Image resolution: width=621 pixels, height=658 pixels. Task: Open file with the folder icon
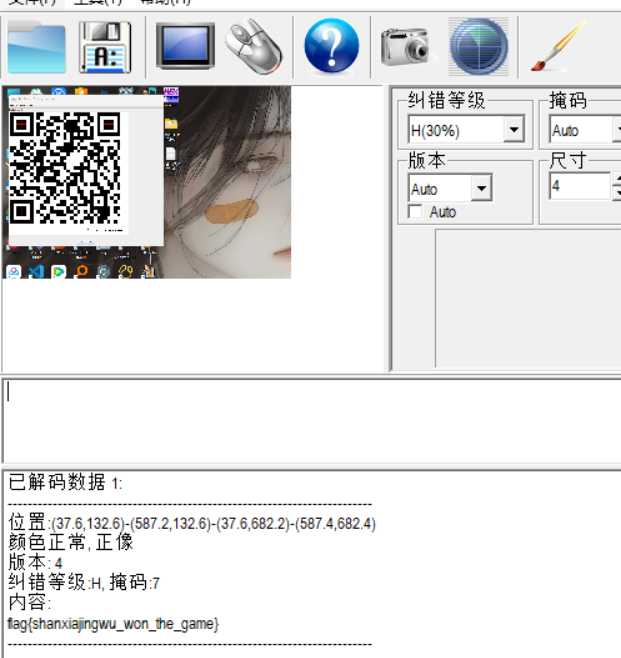(37, 47)
